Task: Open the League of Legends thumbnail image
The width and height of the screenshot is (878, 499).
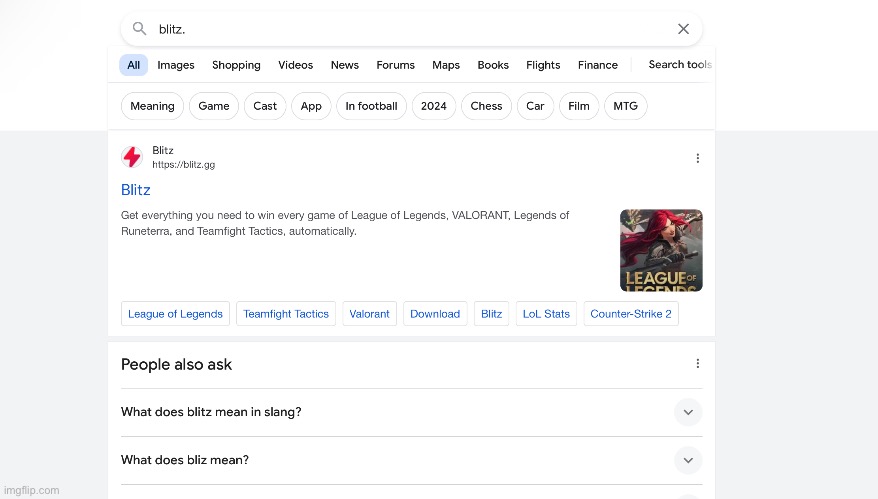Action: click(661, 250)
